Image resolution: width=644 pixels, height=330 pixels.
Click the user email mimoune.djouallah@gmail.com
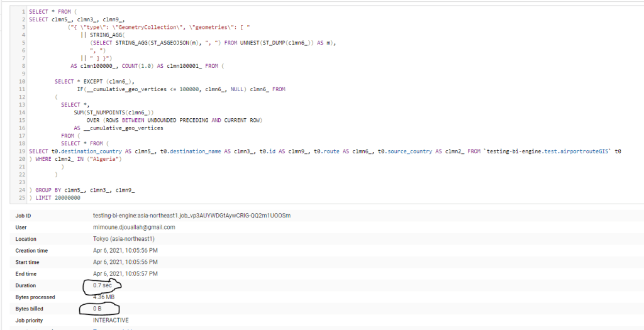click(x=134, y=227)
